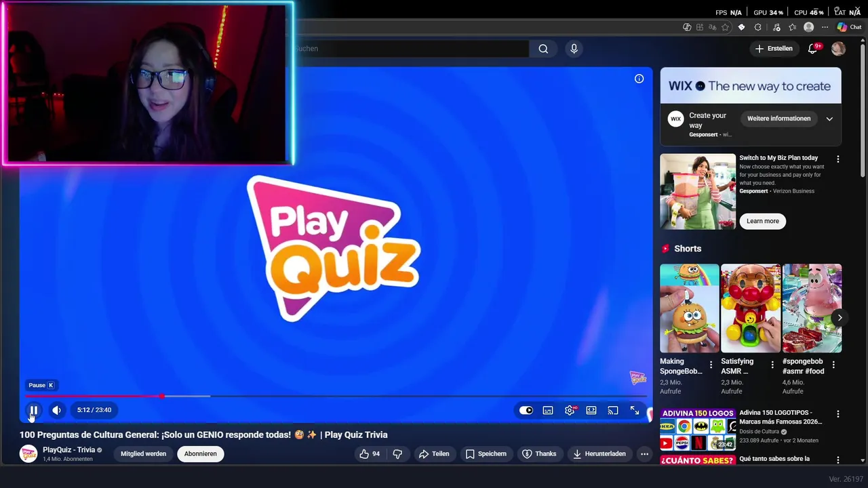Click the Dosis de Cultura channel name
This screenshot has width=868, height=488.
(x=759, y=432)
